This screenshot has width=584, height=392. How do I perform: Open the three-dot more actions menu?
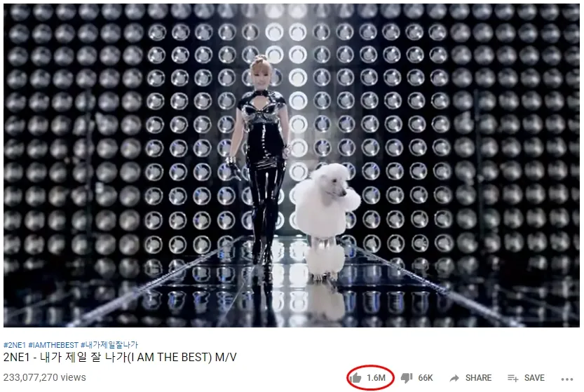(x=567, y=379)
